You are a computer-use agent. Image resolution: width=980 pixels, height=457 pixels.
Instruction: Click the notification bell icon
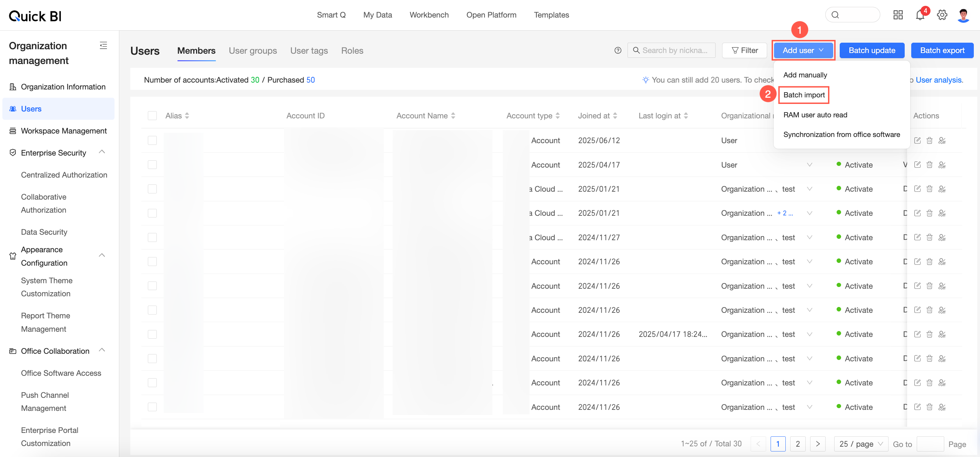[920, 15]
